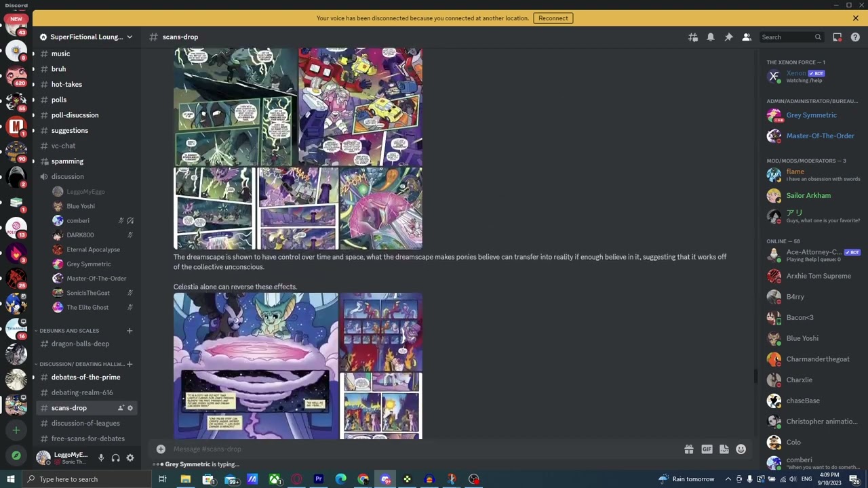
Task: Open the hot-takes channel
Action: click(x=86, y=85)
